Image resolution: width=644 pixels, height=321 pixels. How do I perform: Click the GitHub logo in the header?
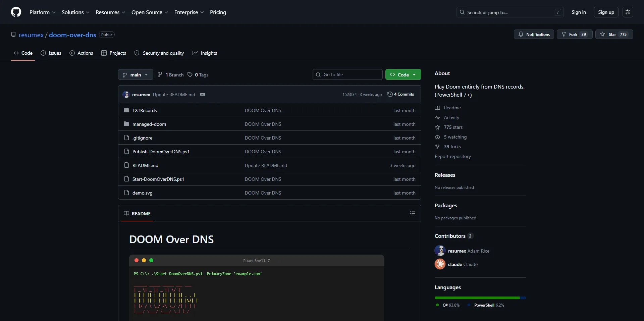16,12
